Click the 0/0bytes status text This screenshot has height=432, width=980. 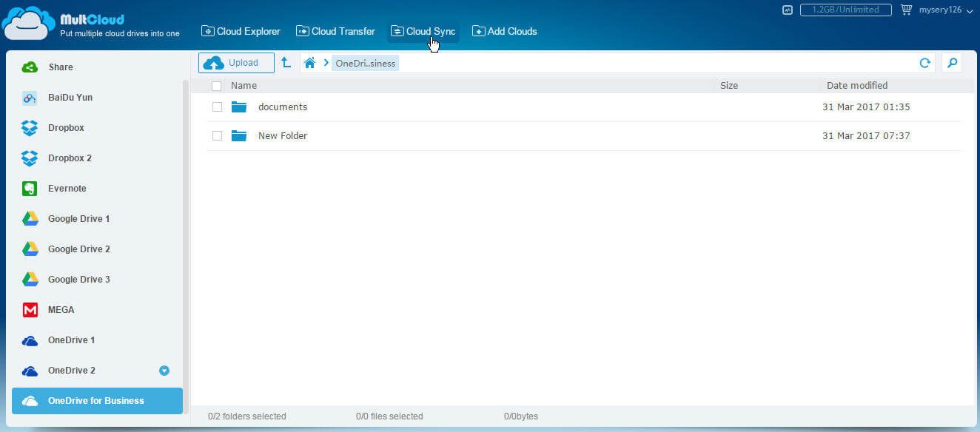tap(521, 416)
